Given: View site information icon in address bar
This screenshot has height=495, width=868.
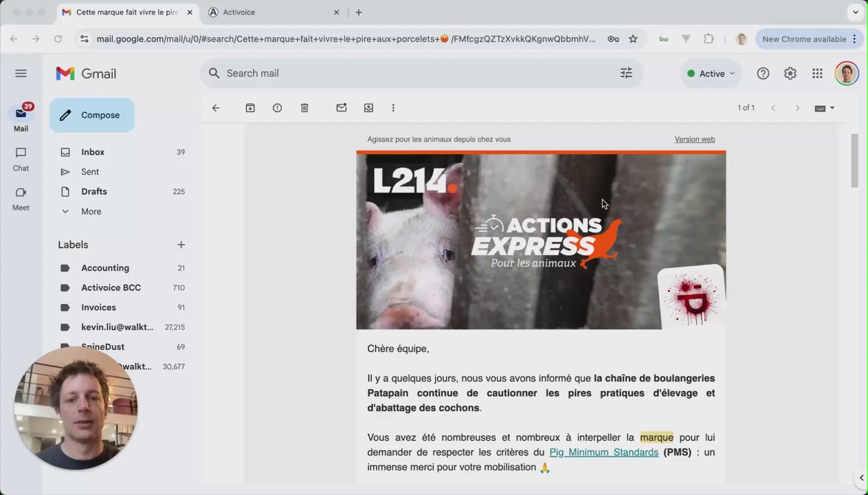Looking at the screenshot, I should pos(84,39).
